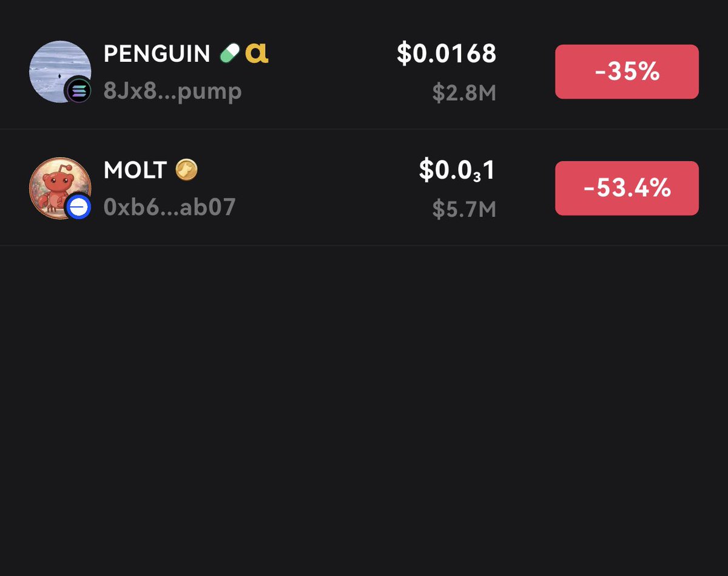Viewport: 728px width, 576px height.
Task: Click the $5.7M market cap value
Action: point(464,209)
